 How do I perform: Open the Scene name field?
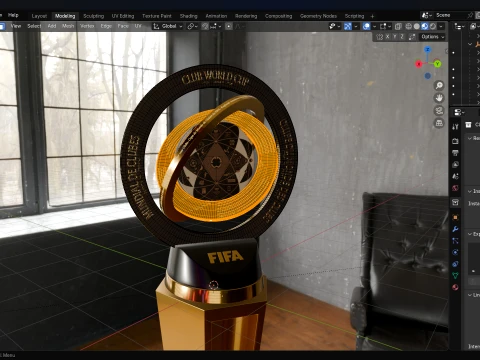click(450, 15)
